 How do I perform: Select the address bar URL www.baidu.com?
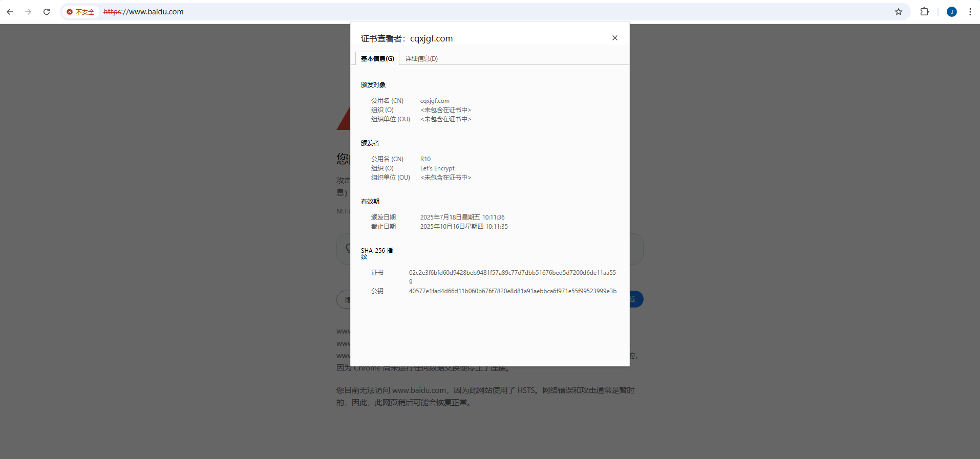coord(143,12)
